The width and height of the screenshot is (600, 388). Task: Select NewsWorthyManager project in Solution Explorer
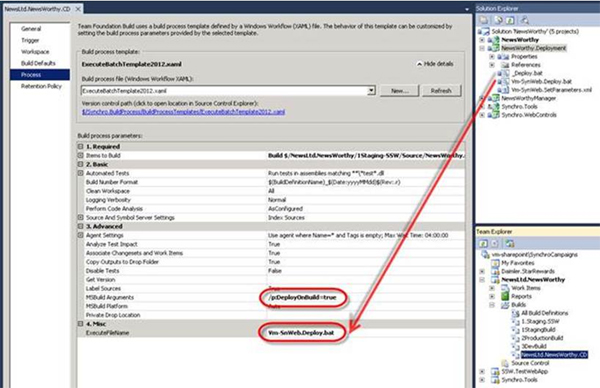click(x=528, y=98)
